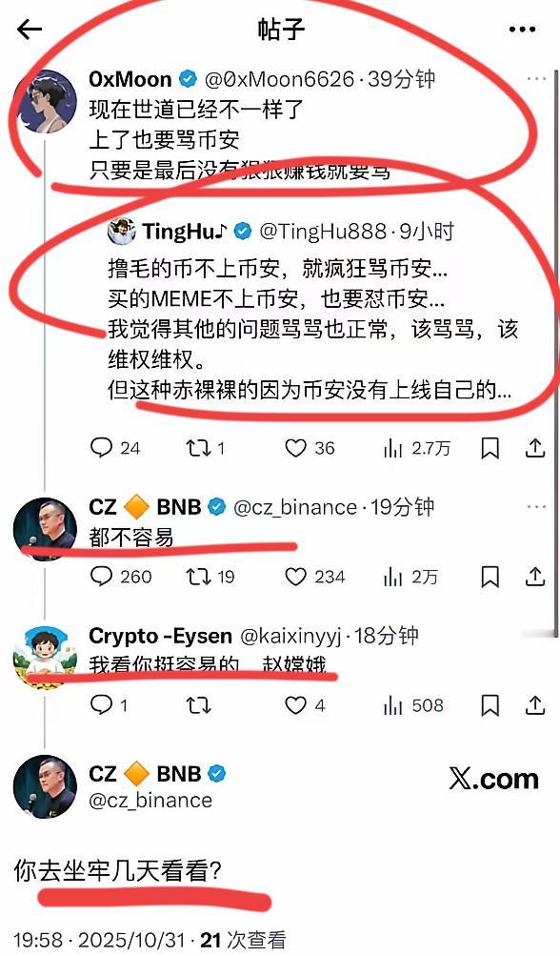Open more options on the 0xMoon post
560x956 pixels.
point(536,79)
